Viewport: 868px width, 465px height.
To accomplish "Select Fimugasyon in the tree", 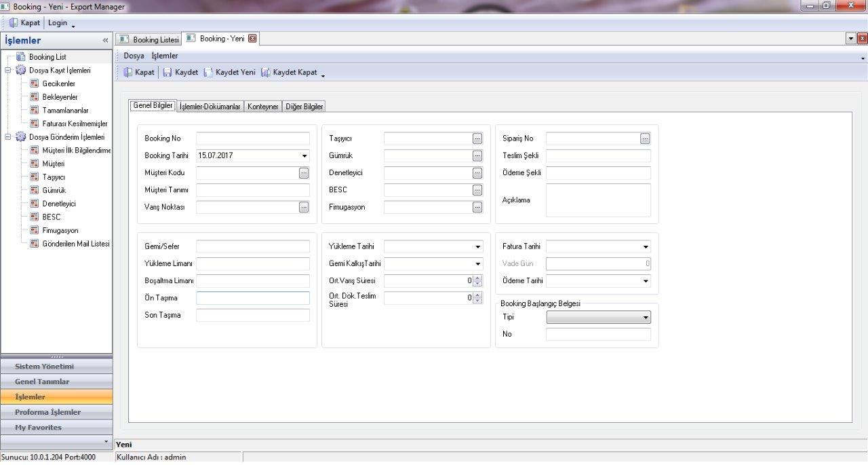I will pos(60,230).
